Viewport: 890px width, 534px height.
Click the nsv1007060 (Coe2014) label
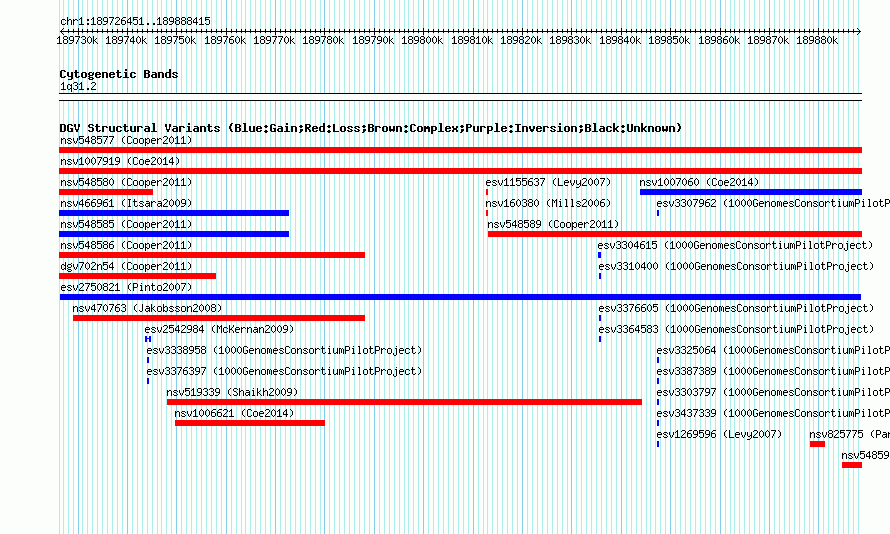pos(699,182)
